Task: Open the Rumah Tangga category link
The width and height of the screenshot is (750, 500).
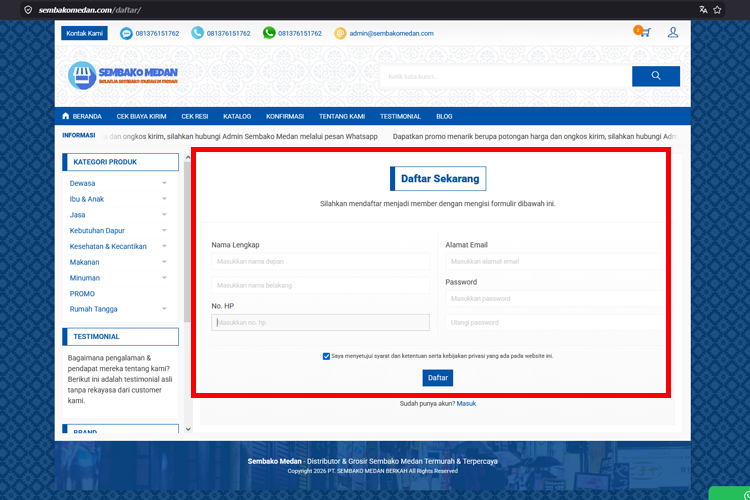Action: click(x=93, y=309)
